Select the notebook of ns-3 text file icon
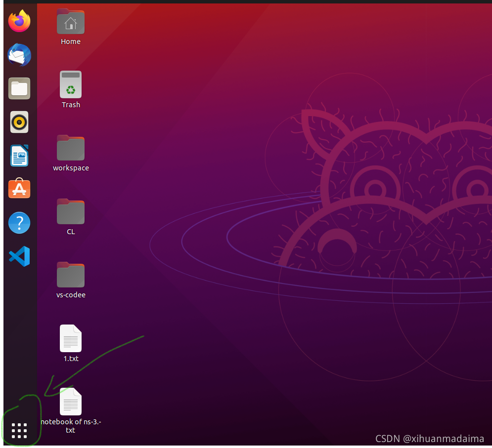Image resolution: width=492 pixels, height=448 pixels. [x=71, y=402]
